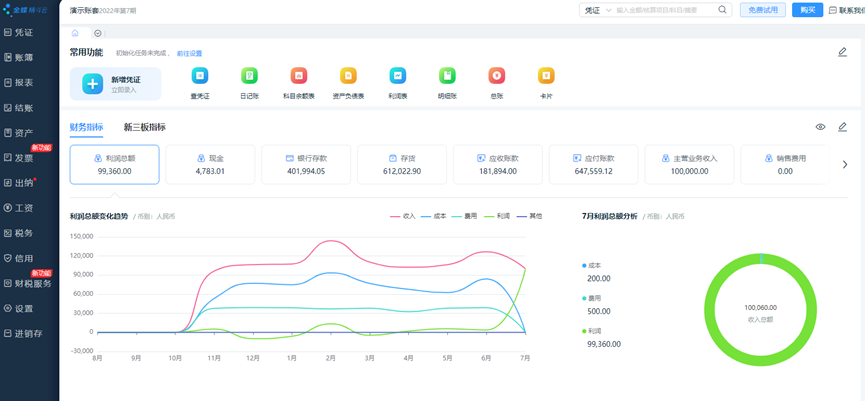Screen dimensions: 865x401
Task: Open 财税服务 in the sidebar
Action: tap(29, 284)
